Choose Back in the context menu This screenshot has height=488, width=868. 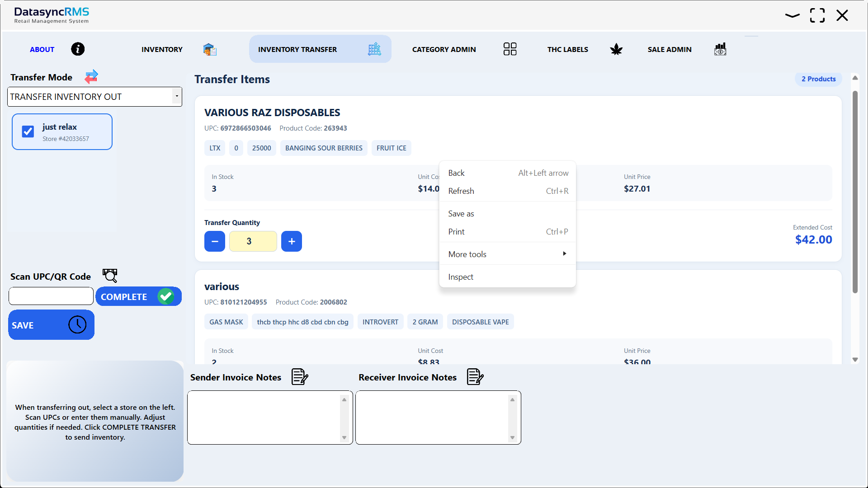coord(508,173)
